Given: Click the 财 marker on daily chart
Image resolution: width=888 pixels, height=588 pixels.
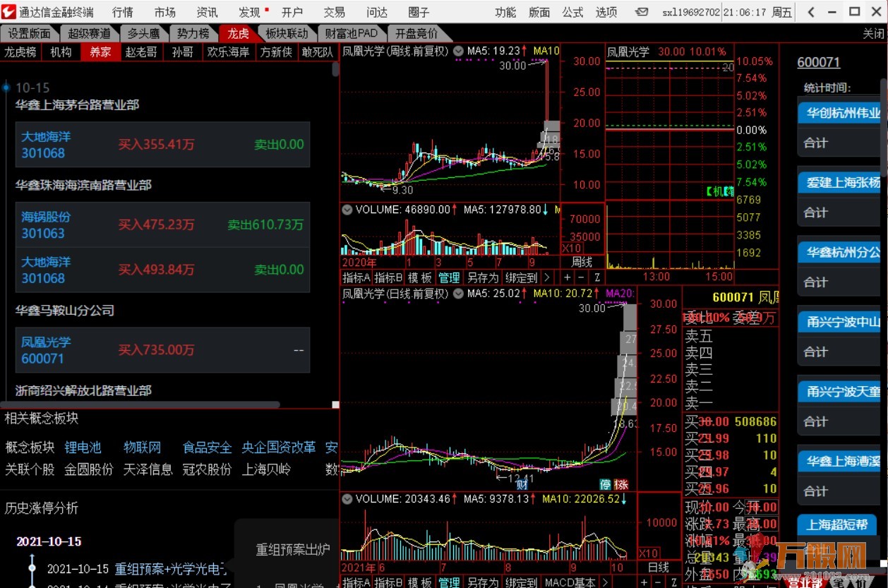Looking at the screenshot, I should (522, 484).
